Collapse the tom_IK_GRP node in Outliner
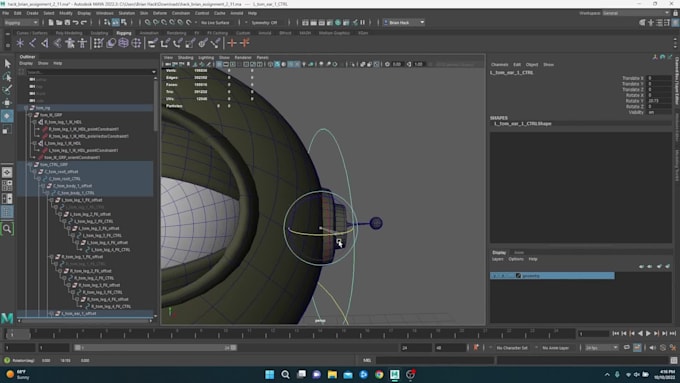Viewport: 680px width, 383px height. (x=30, y=115)
